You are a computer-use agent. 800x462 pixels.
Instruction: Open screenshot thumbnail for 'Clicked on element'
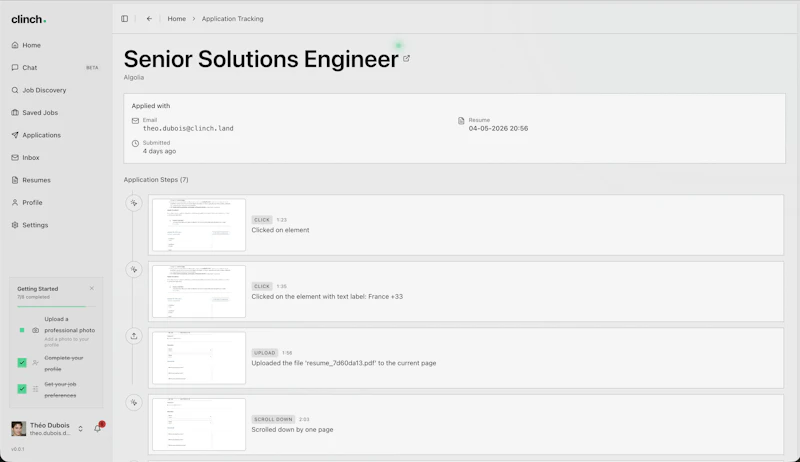point(199,225)
